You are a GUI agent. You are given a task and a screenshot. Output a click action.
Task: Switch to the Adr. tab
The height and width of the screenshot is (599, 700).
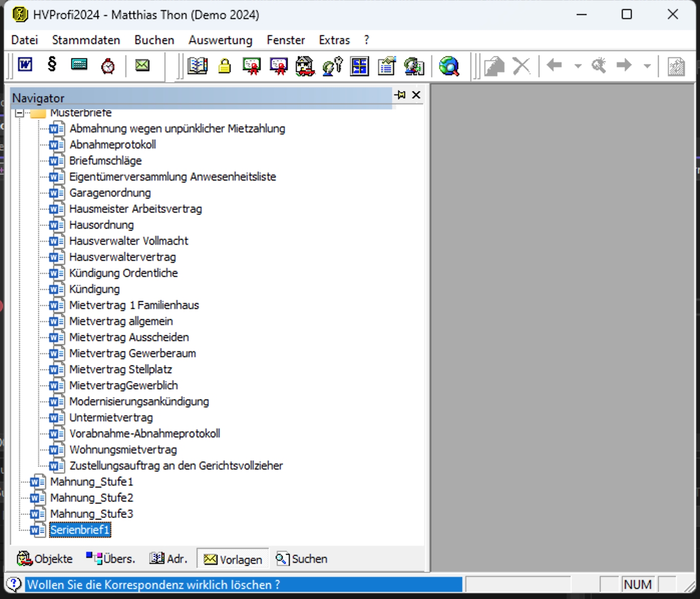click(168, 558)
